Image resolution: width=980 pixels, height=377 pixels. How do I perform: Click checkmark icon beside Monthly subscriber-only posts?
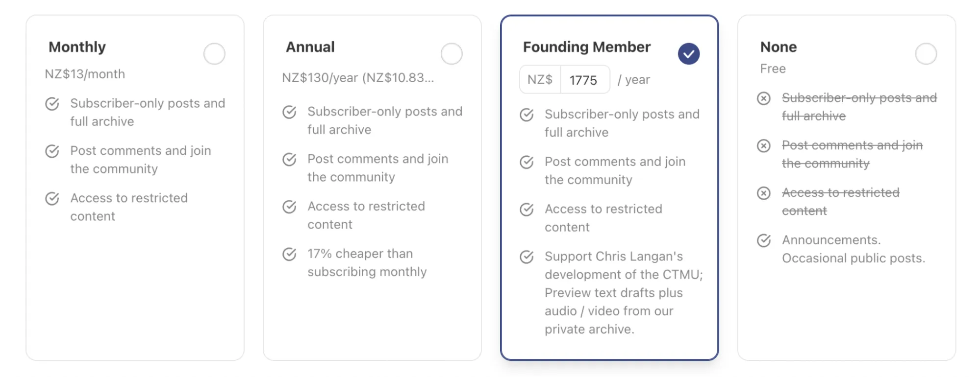pos(52,104)
